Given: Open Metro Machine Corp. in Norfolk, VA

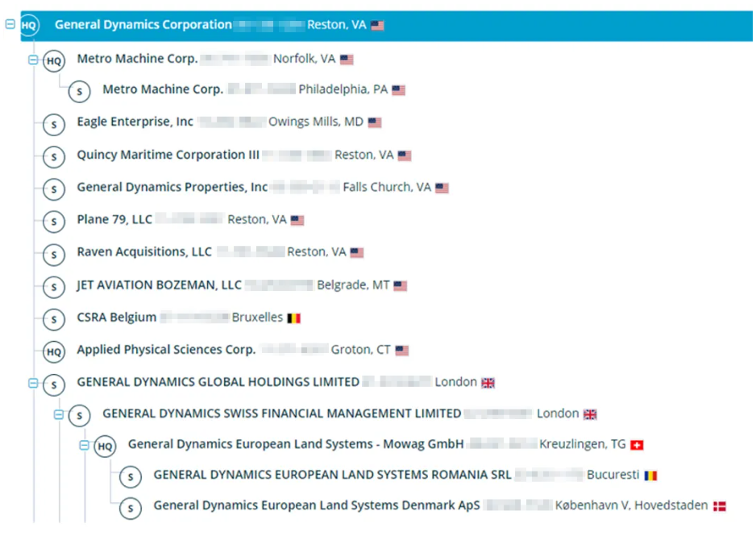Looking at the screenshot, I should tap(137, 59).
